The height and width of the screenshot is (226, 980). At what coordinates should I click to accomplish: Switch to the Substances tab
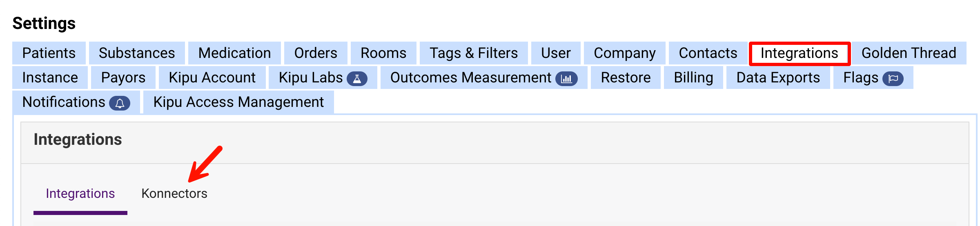pos(137,53)
